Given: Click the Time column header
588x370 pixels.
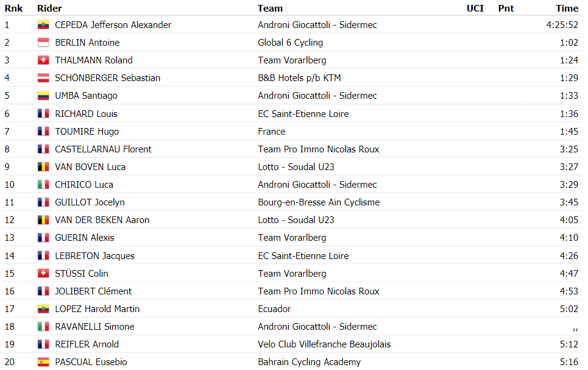Looking at the screenshot, I should (x=567, y=9).
